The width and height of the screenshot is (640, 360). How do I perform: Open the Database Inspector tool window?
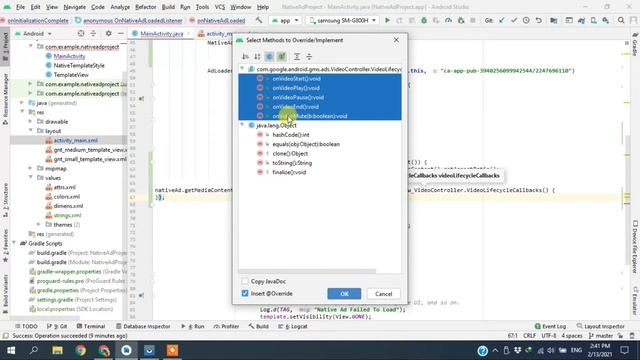[143, 326]
